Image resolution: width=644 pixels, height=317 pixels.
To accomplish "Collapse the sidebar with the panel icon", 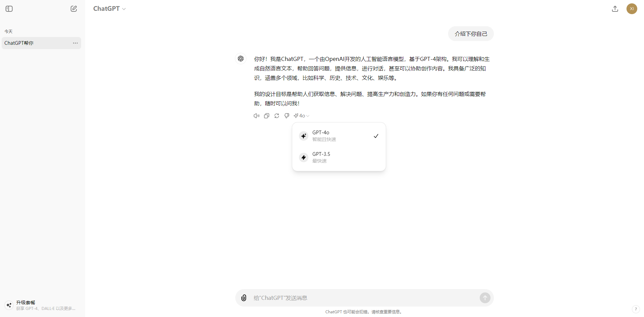I will [x=9, y=9].
